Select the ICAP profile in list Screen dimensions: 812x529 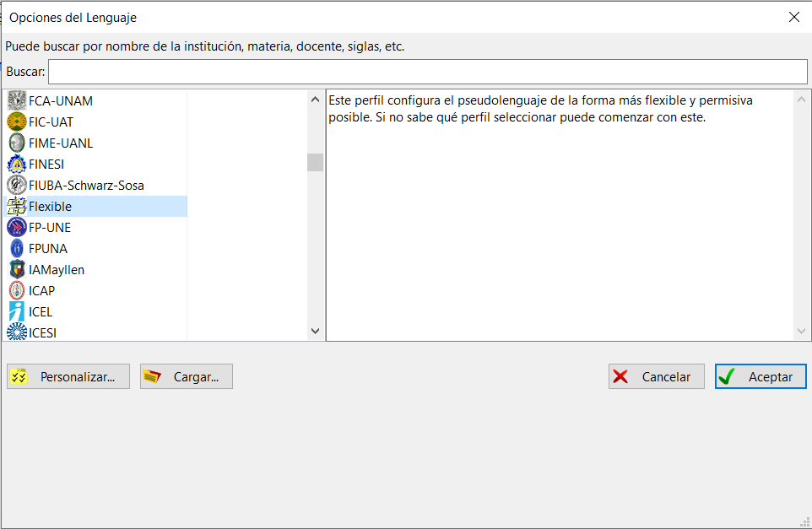pos(41,291)
